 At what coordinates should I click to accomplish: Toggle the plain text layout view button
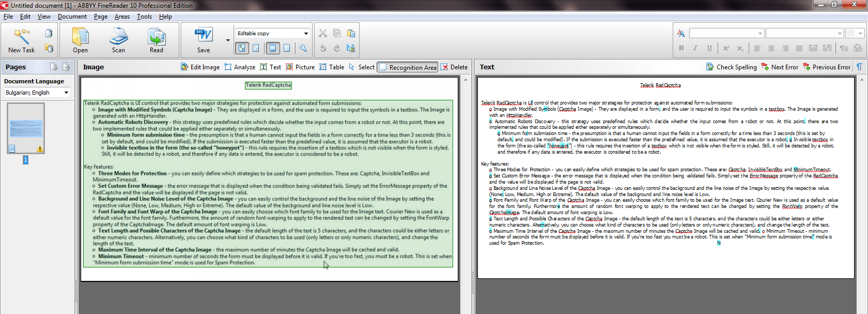(x=287, y=48)
